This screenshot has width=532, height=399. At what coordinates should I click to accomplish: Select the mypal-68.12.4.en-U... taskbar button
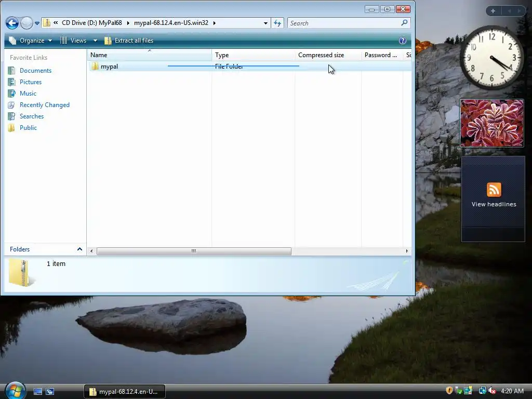125,392
